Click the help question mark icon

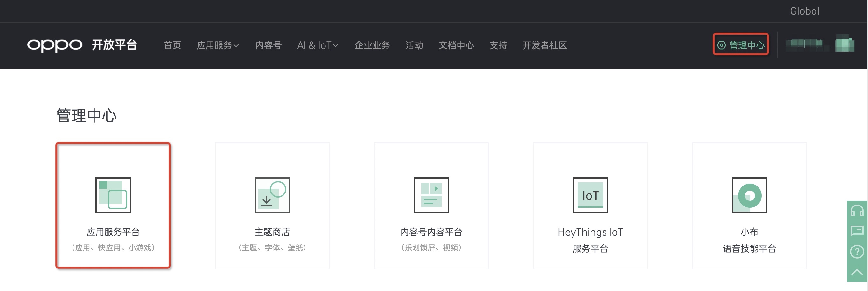coord(857,252)
